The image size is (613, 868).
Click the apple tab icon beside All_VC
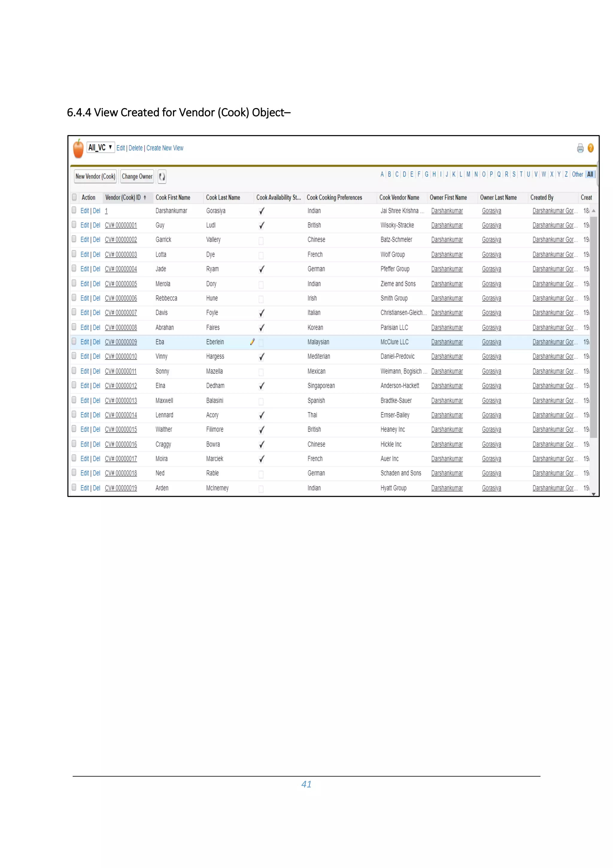(78, 148)
